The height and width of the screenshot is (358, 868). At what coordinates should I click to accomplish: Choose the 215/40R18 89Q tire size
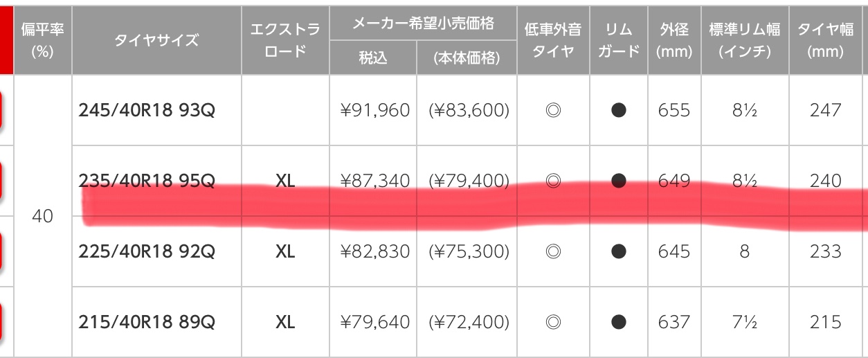[147, 322]
